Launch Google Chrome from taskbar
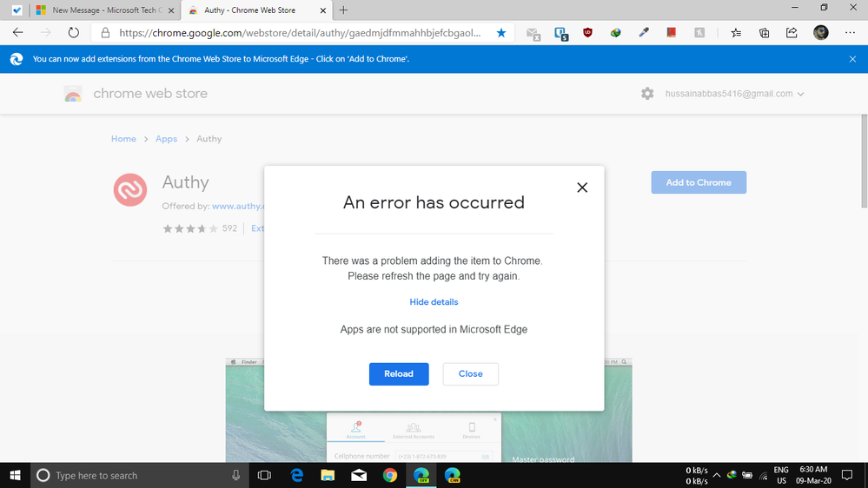 click(x=390, y=475)
